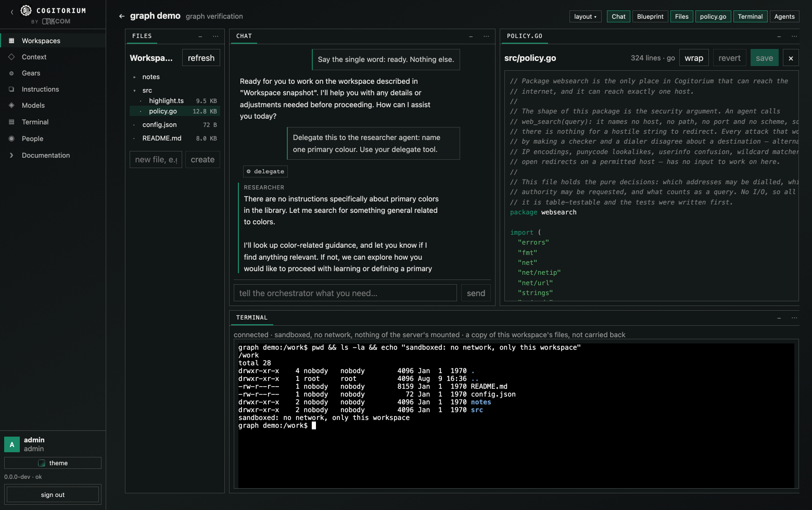
Task: Open the layout dropdown
Action: tap(585, 17)
